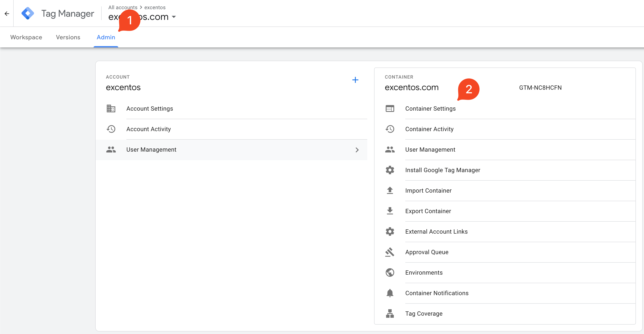This screenshot has width=644, height=334.
Task: Click the plus icon to create account
Action: [x=355, y=80]
